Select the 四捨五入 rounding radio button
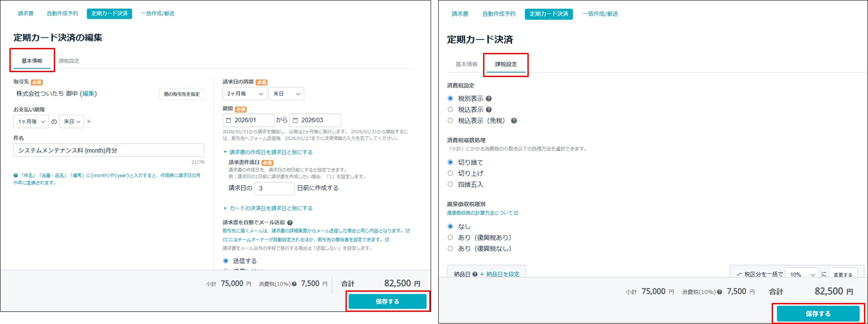This screenshot has height=324, width=868. pyautogui.click(x=450, y=184)
